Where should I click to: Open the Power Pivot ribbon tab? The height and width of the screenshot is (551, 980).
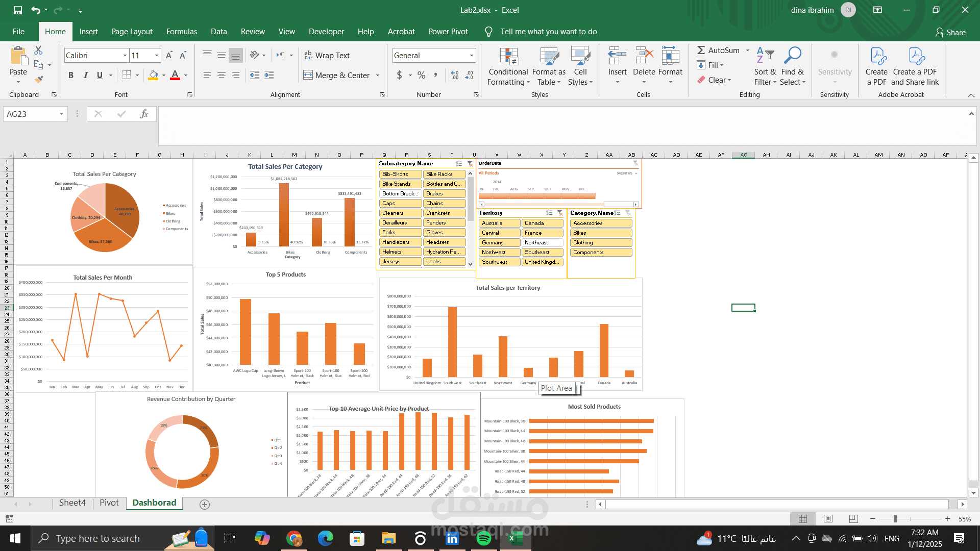pyautogui.click(x=448, y=32)
